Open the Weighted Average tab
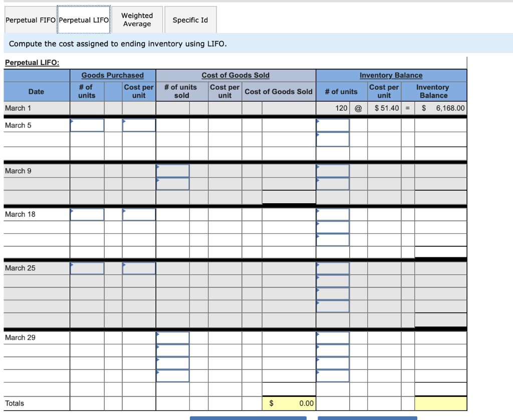The height and width of the screenshot is (420, 513). click(137, 20)
